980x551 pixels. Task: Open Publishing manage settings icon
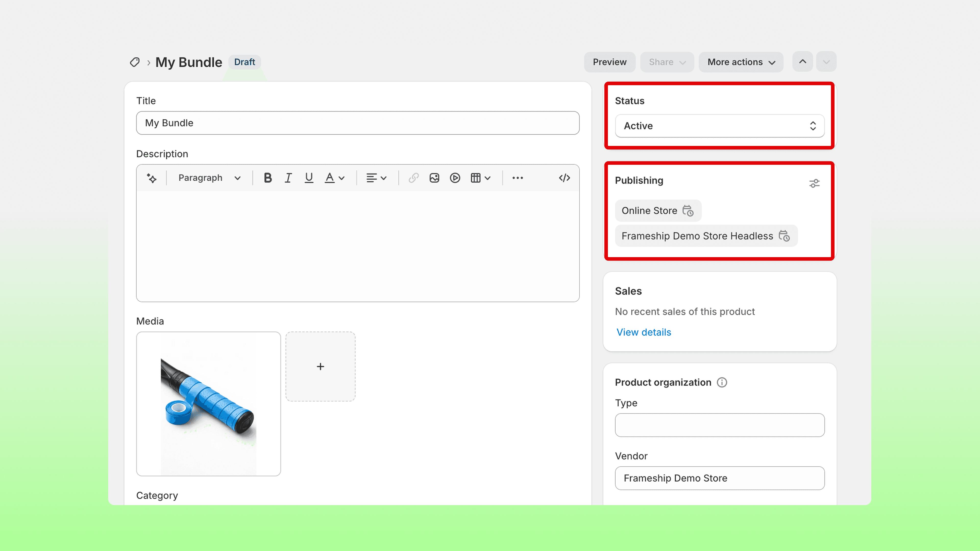pos(814,184)
